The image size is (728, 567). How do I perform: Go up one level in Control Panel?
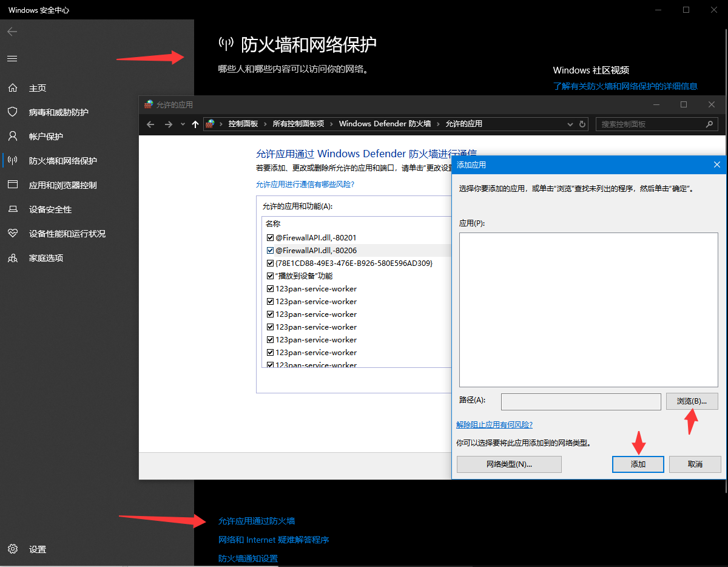[195, 124]
